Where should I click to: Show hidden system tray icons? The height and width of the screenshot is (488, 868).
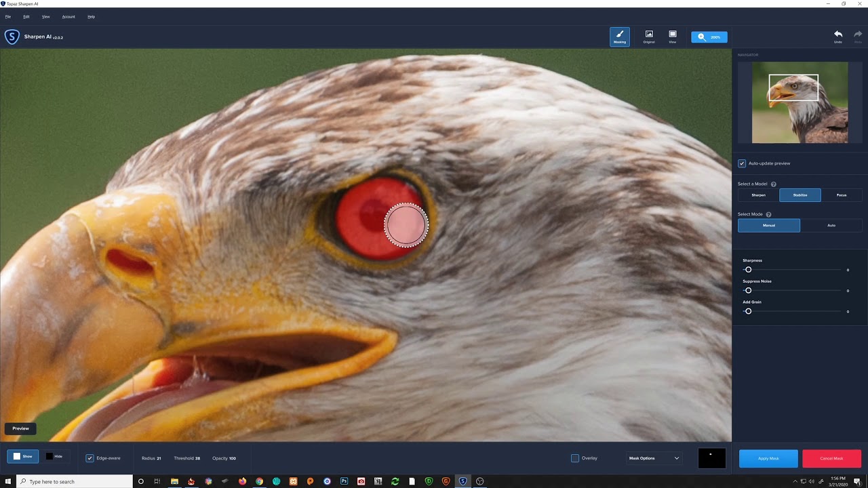pyautogui.click(x=795, y=481)
